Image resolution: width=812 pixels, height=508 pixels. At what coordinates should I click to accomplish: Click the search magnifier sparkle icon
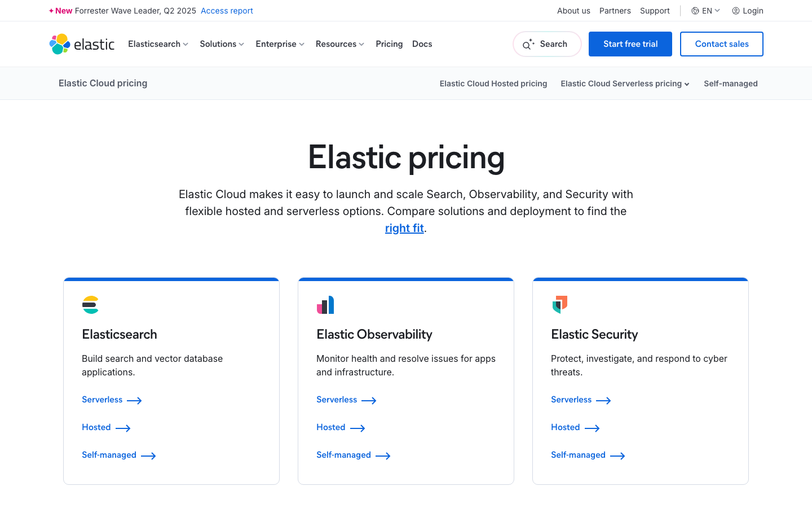coord(528,44)
